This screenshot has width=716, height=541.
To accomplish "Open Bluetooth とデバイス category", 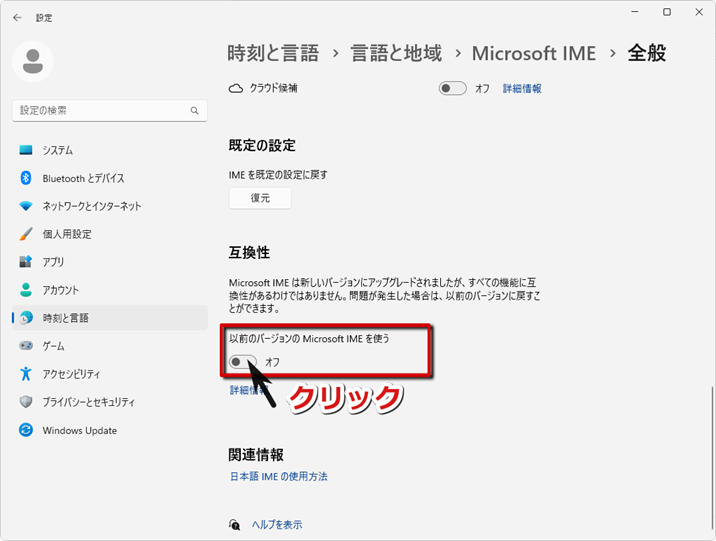I will 110,178.
